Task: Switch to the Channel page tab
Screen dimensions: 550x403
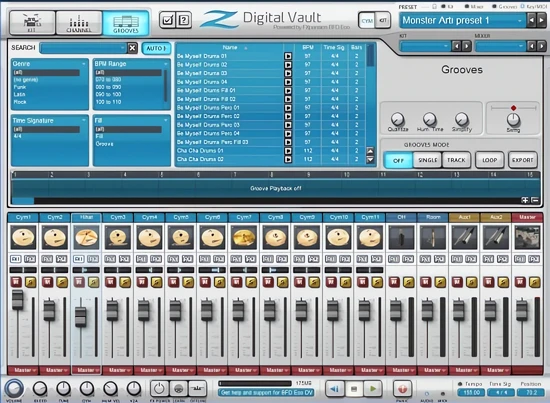Action: pos(79,22)
